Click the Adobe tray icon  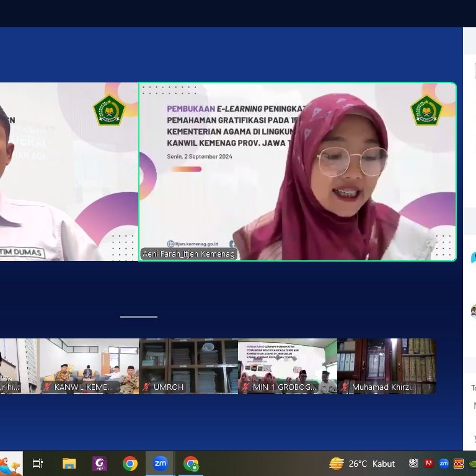point(429,463)
